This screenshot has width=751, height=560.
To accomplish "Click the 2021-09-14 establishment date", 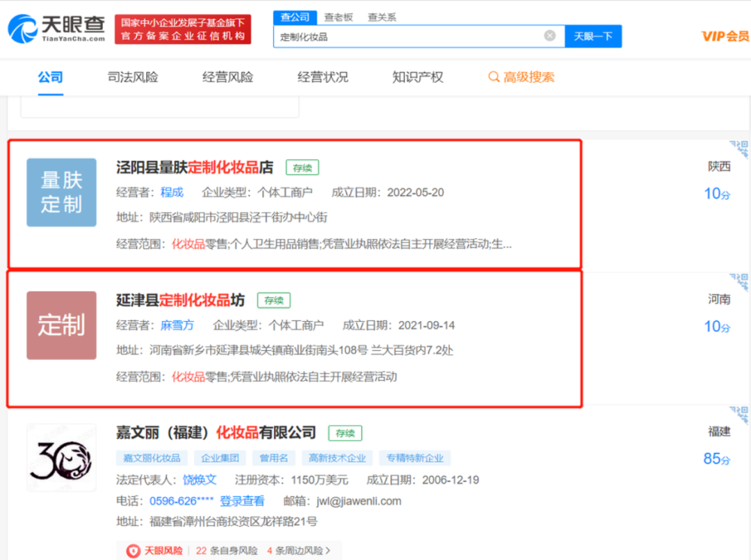I will pos(426,325).
